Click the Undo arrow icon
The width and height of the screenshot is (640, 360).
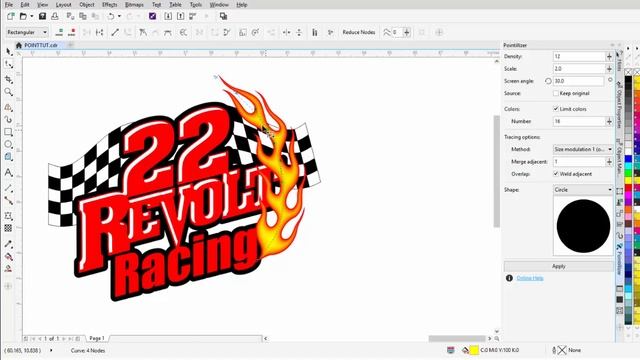point(111,16)
